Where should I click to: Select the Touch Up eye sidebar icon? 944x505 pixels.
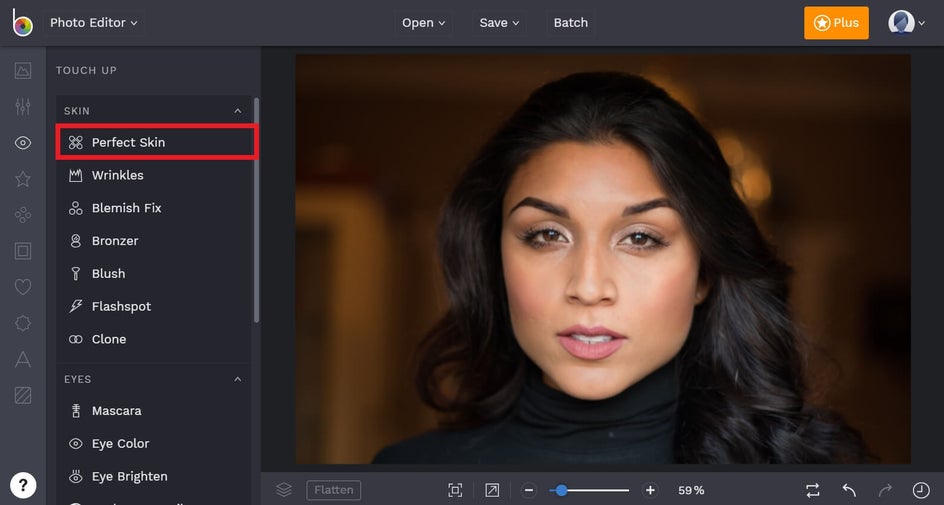coord(23,143)
